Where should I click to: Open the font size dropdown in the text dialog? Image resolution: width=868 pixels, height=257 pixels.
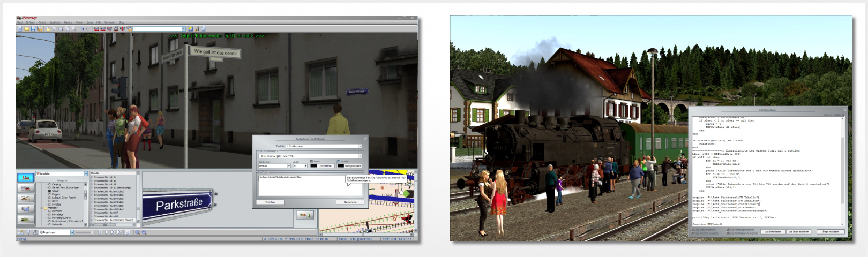coord(305,166)
